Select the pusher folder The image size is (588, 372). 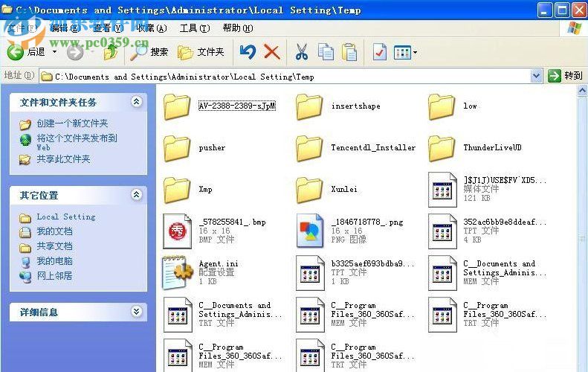tap(194, 148)
